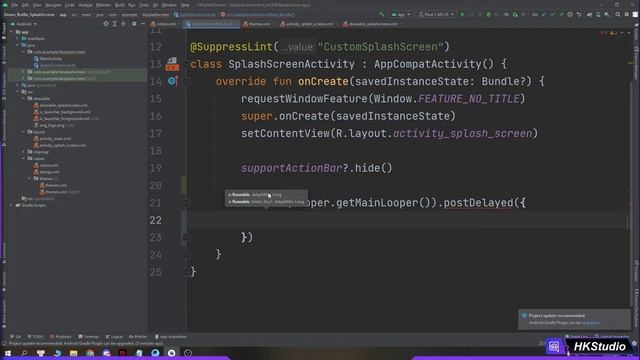Screen dimensions: 640x360
Task: Open the Refactor menu
Action: [x=103, y=5]
